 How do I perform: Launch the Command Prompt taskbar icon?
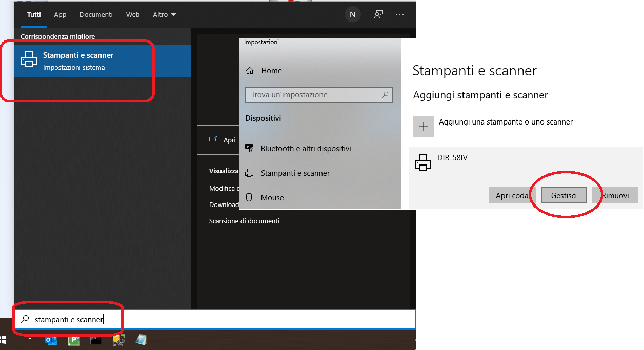[x=96, y=340]
